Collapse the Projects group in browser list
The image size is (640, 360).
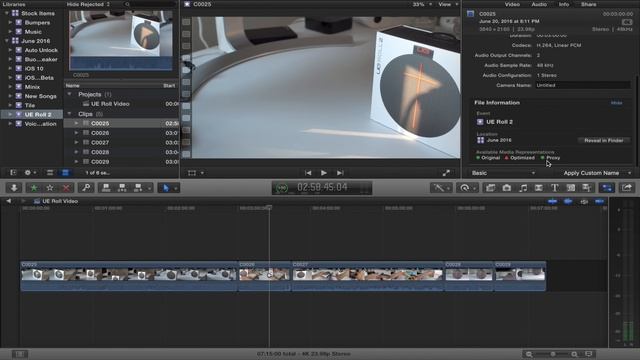pos(69,94)
